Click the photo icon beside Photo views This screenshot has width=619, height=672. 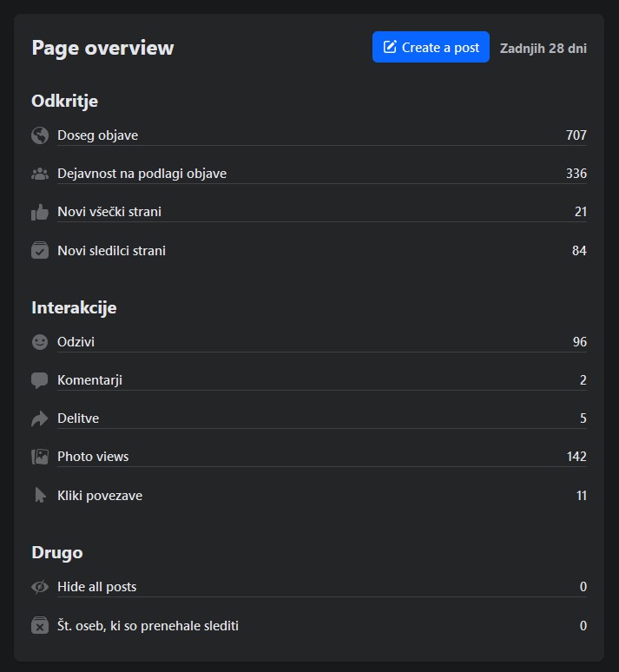point(39,457)
